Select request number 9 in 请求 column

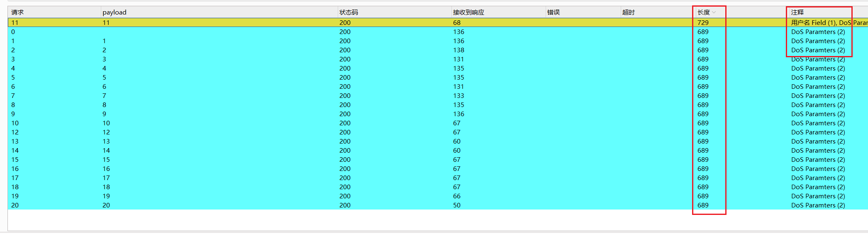tap(13, 114)
